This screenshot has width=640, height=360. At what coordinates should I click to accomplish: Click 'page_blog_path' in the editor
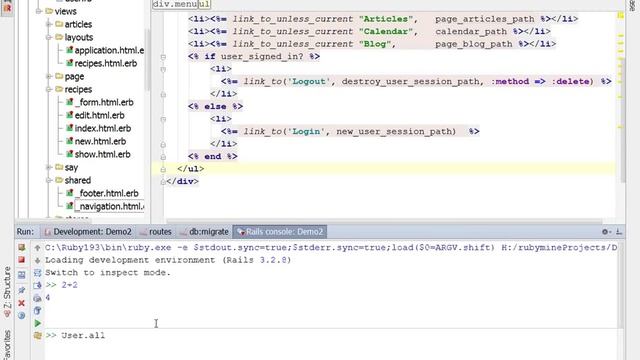coord(474,44)
